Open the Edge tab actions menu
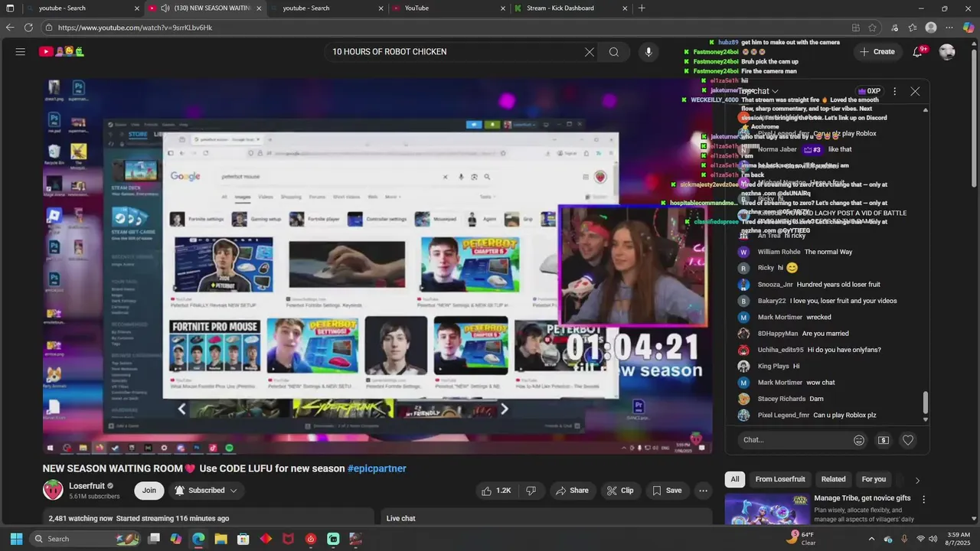Image resolution: width=980 pixels, height=551 pixels. pos(10,8)
